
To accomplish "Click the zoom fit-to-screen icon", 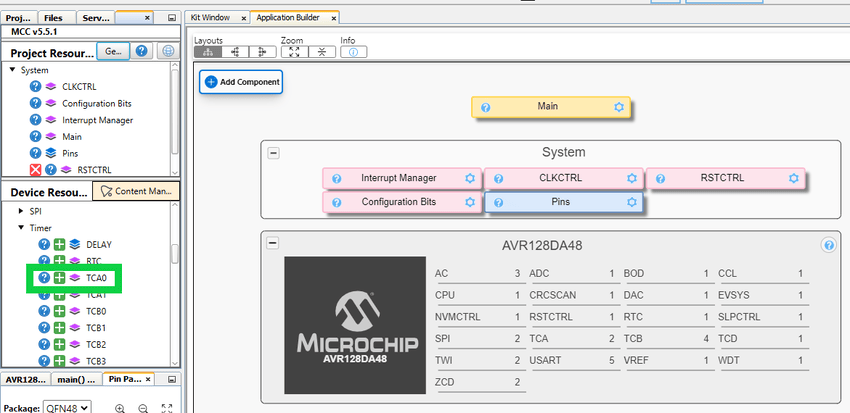I will click(x=293, y=51).
